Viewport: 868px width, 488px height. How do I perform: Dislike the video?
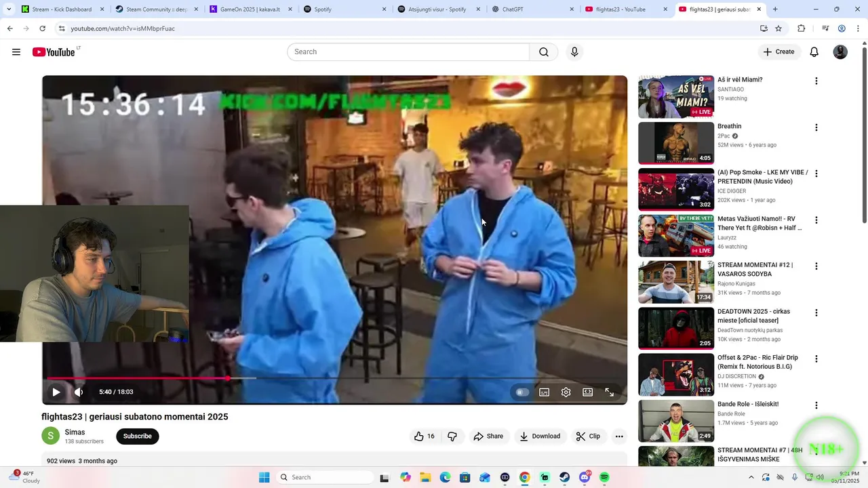pyautogui.click(x=452, y=436)
